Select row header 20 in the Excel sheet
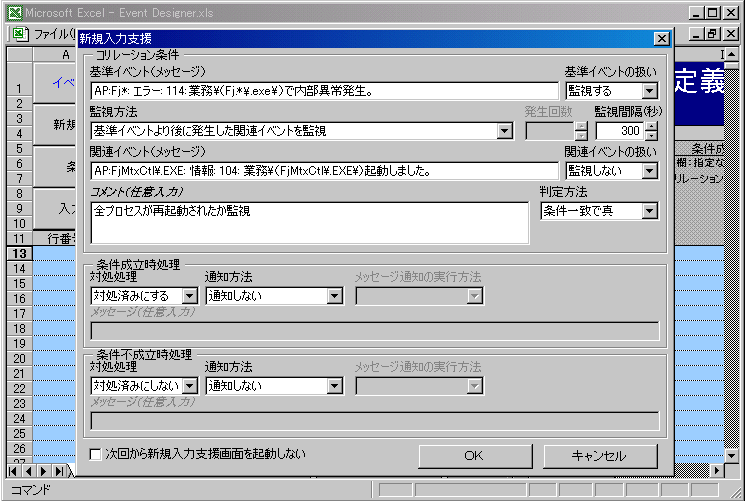This screenshot has height=501, width=745. pos(19,358)
